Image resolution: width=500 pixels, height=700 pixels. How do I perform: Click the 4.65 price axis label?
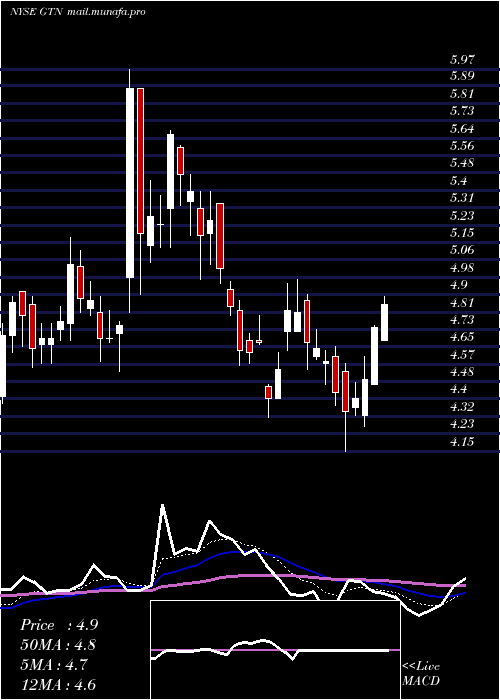click(x=462, y=337)
